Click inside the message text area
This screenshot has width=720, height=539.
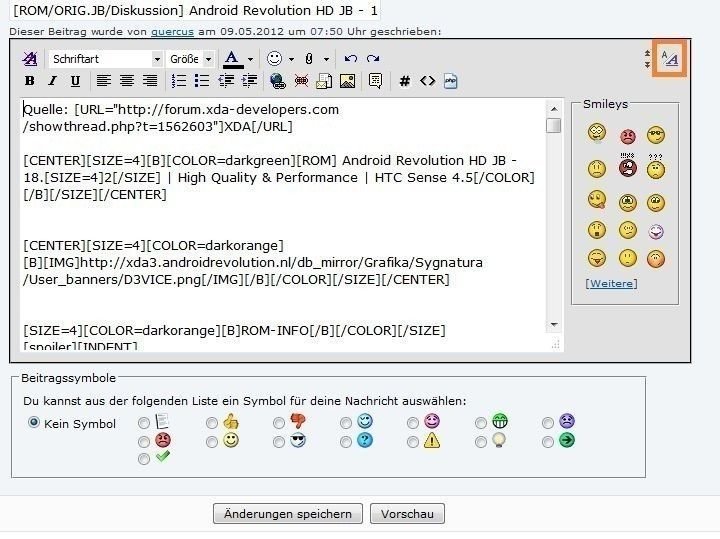pyautogui.click(x=283, y=225)
